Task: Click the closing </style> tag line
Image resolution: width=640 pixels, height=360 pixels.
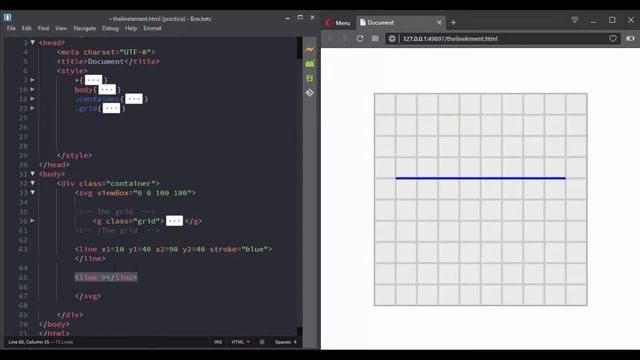Action: tap(75, 155)
